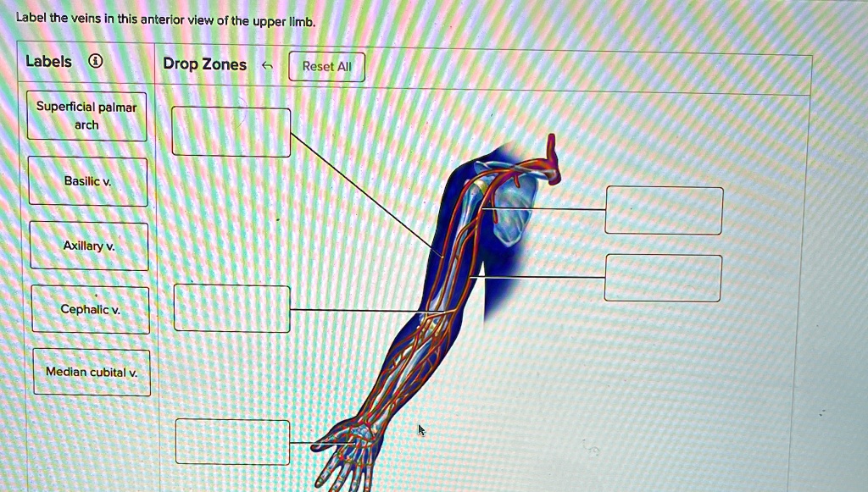Select the Axillary v. label

click(88, 245)
